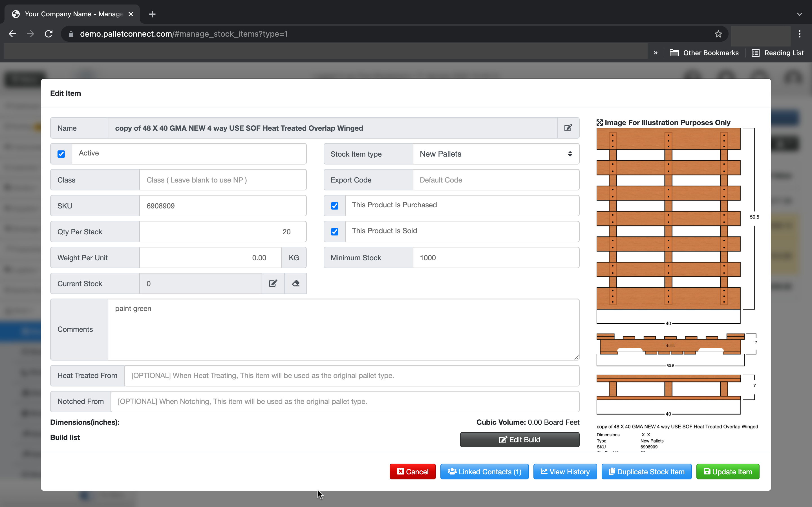Select the Your Company Name browser tab

pyautogui.click(x=70, y=14)
